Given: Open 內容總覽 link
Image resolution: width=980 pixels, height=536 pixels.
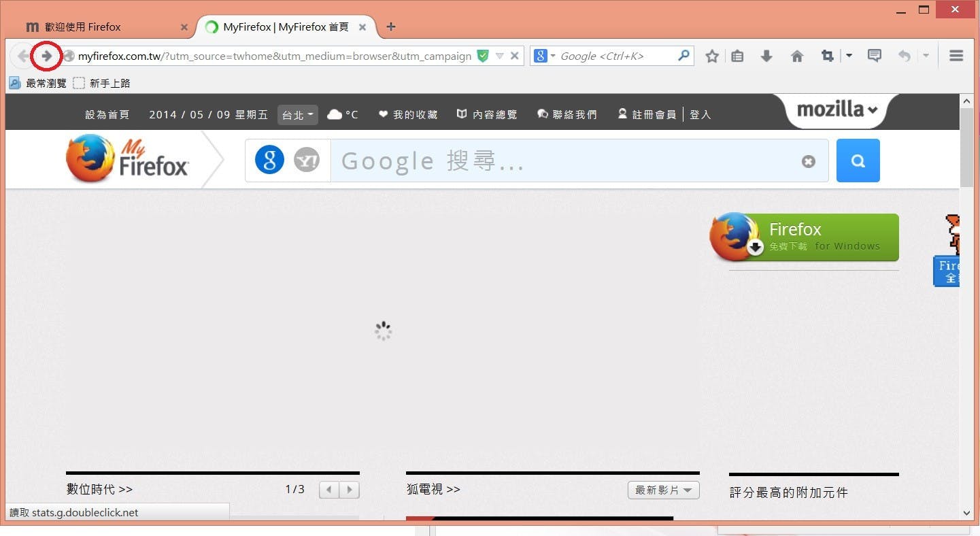Looking at the screenshot, I should click(x=487, y=114).
